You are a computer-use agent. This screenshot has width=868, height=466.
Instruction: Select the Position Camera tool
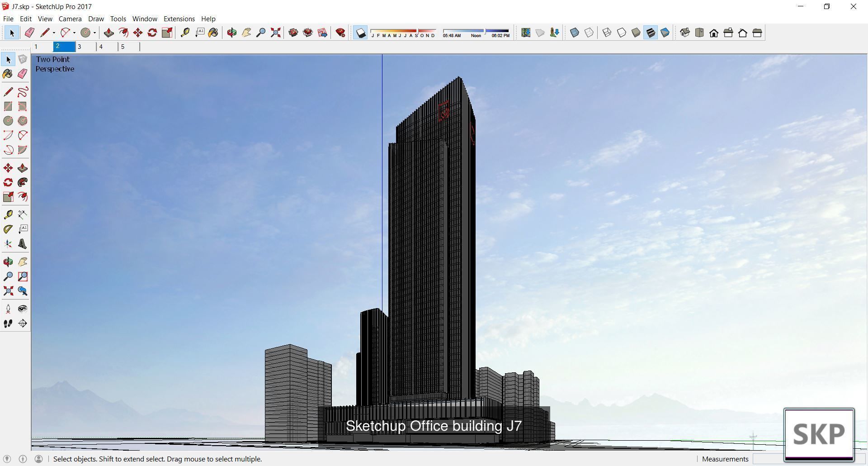(8, 309)
